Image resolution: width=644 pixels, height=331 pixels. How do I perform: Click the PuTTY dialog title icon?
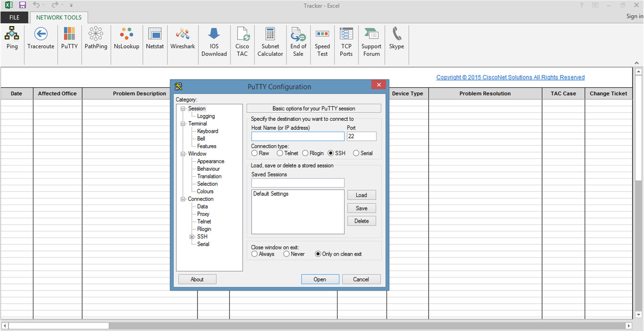coord(178,86)
